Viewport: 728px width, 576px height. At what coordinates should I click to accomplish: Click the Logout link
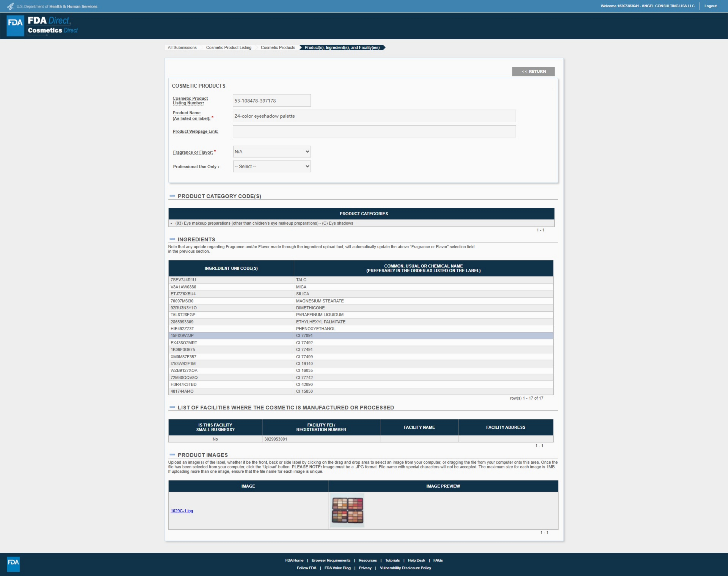[x=710, y=6]
